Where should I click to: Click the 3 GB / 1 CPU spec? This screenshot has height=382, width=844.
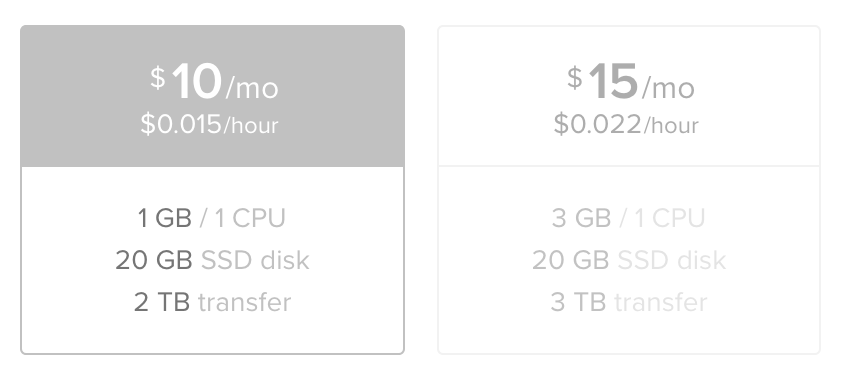tap(628, 218)
